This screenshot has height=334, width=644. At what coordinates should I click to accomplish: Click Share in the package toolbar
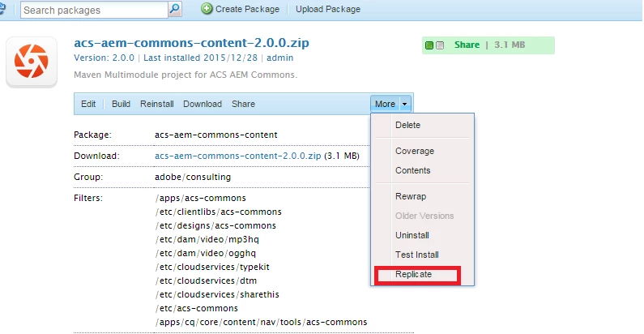click(243, 104)
